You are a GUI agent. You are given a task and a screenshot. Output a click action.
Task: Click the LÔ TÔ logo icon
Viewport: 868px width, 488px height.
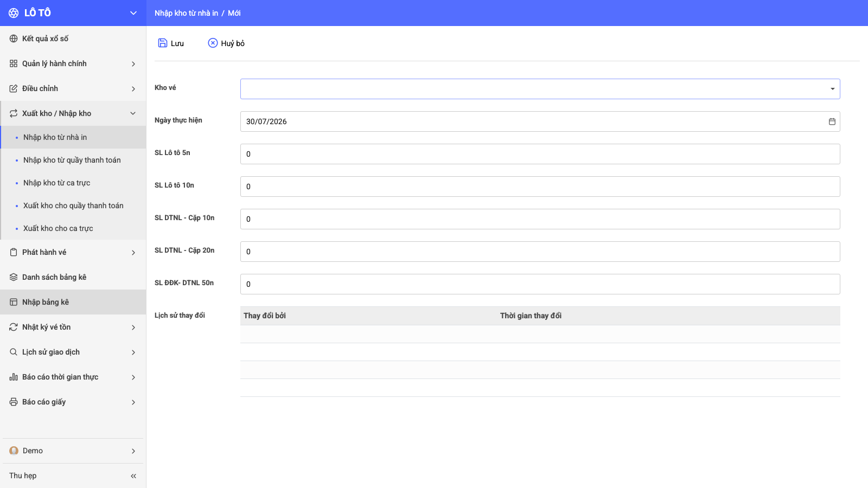coord(14,13)
